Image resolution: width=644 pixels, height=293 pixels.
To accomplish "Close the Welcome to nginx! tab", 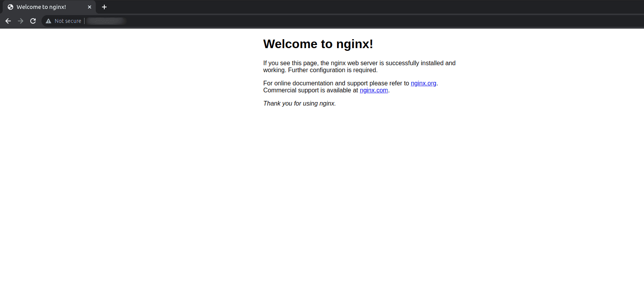I will tap(90, 7).
